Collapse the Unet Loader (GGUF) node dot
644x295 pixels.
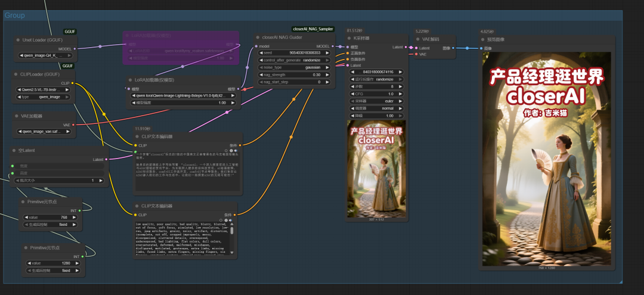(18, 40)
